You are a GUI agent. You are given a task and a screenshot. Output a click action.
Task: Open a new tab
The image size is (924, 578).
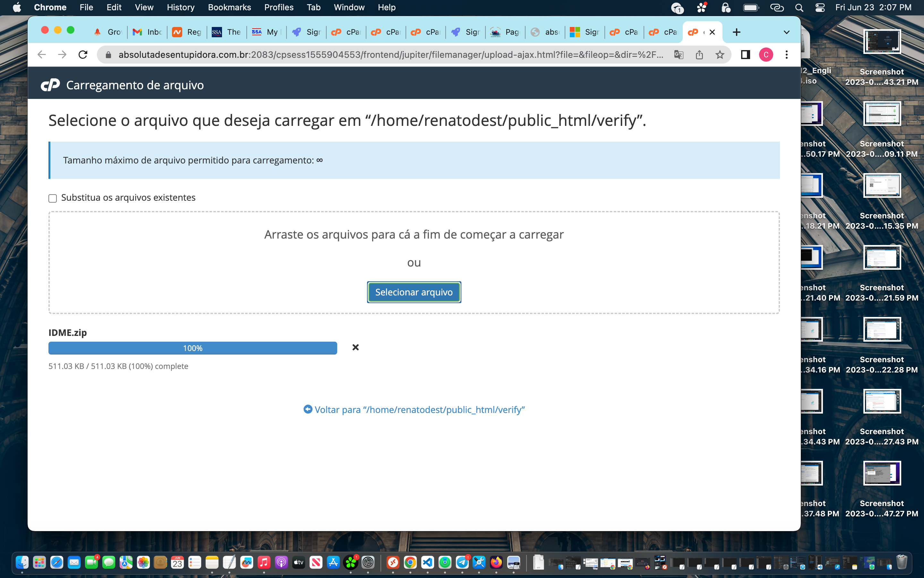tap(737, 32)
